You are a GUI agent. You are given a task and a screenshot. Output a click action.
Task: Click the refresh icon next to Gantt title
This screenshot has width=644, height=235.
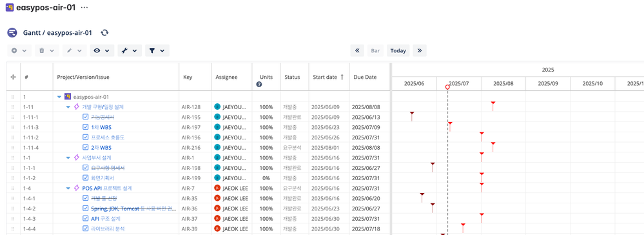pos(104,32)
